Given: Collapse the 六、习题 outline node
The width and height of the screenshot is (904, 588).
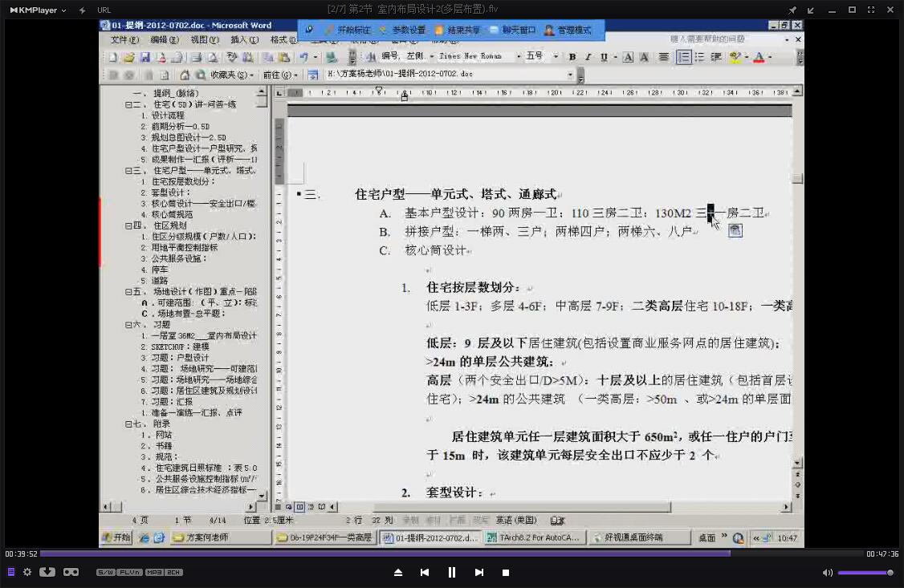Looking at the screenshot, I should point(128,325).
